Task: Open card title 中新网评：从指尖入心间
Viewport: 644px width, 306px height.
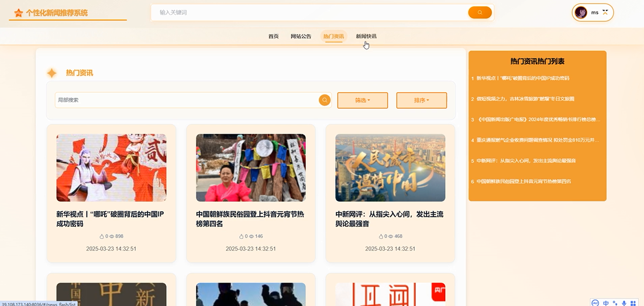Action: point(390,219)
